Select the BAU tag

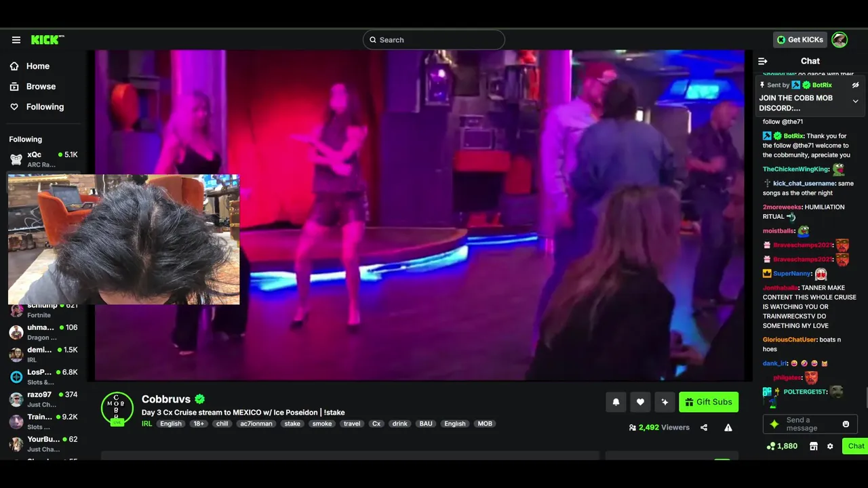click(x=426, y=424)
